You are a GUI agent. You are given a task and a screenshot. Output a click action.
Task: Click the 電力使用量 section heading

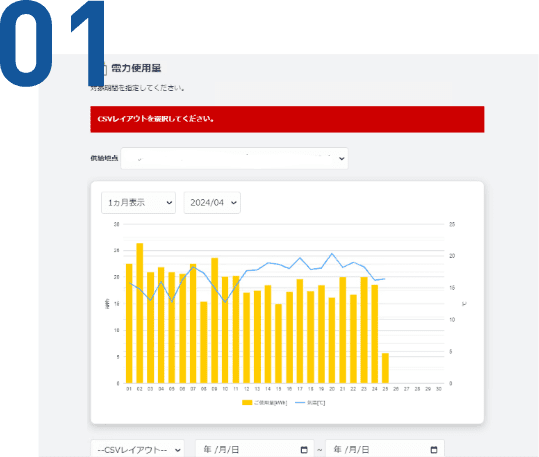point(136,68)
